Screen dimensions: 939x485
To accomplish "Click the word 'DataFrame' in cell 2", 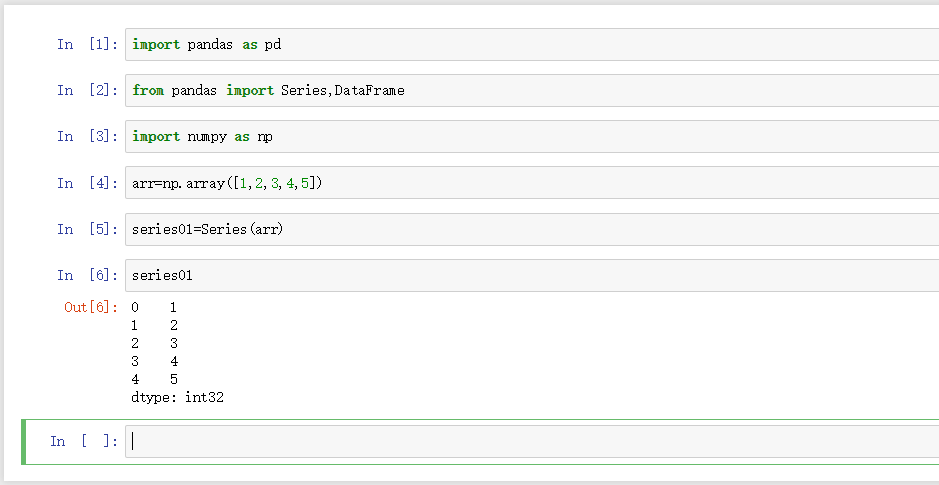I will click(x=369, y=90).
